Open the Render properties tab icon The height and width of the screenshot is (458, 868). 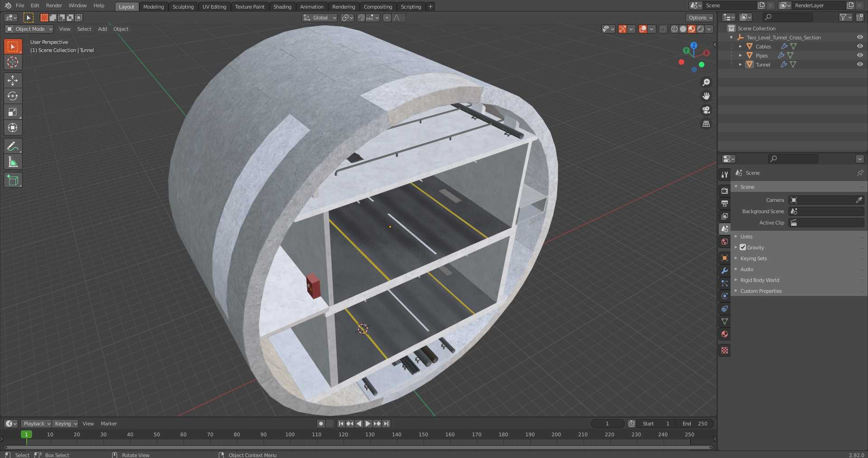pos(725,191)
